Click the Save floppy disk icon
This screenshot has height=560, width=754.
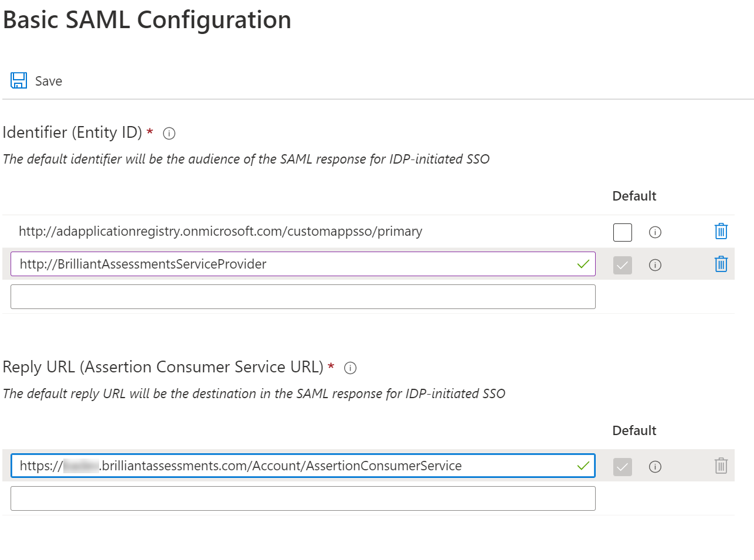click(x=19, y=80)
